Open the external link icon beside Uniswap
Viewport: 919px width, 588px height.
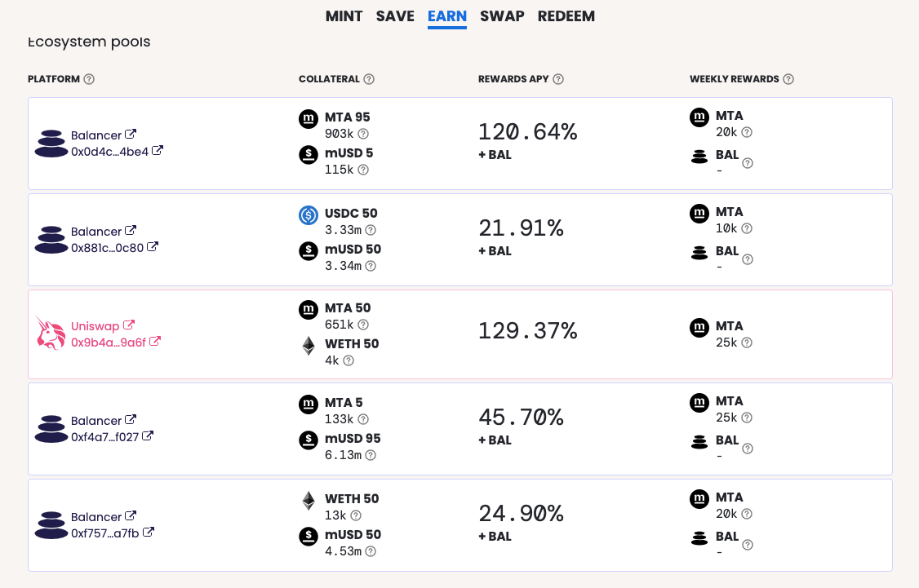click(129, 325)
